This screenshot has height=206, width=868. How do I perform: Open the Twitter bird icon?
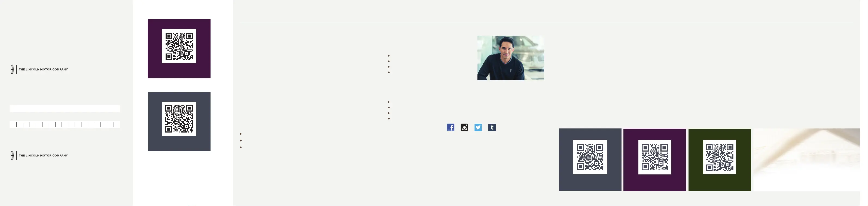[478, 127]
